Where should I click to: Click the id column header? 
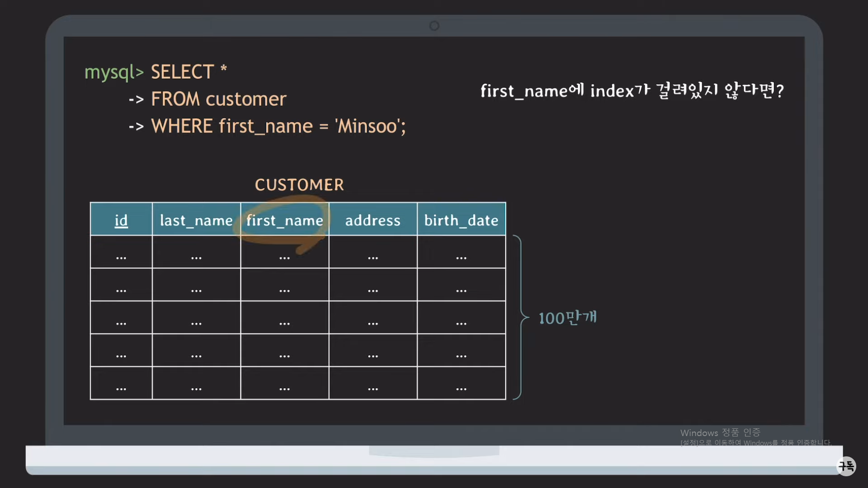click(x=121, y=220)
